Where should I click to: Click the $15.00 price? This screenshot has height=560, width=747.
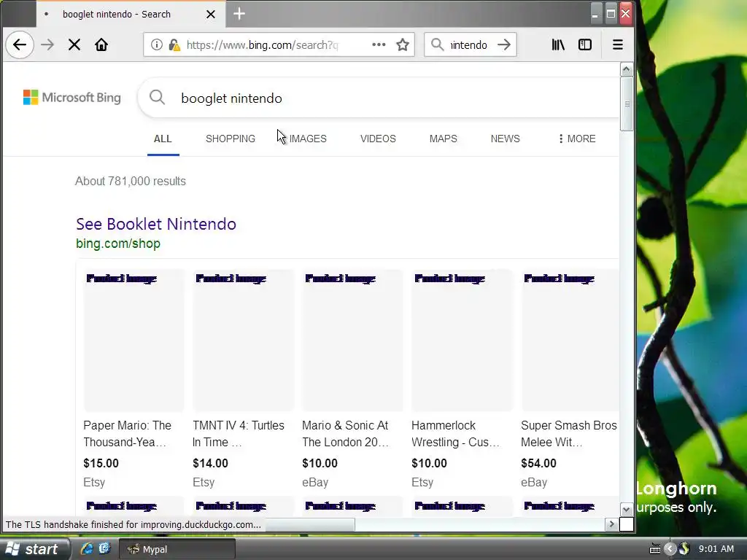[101, 463]
